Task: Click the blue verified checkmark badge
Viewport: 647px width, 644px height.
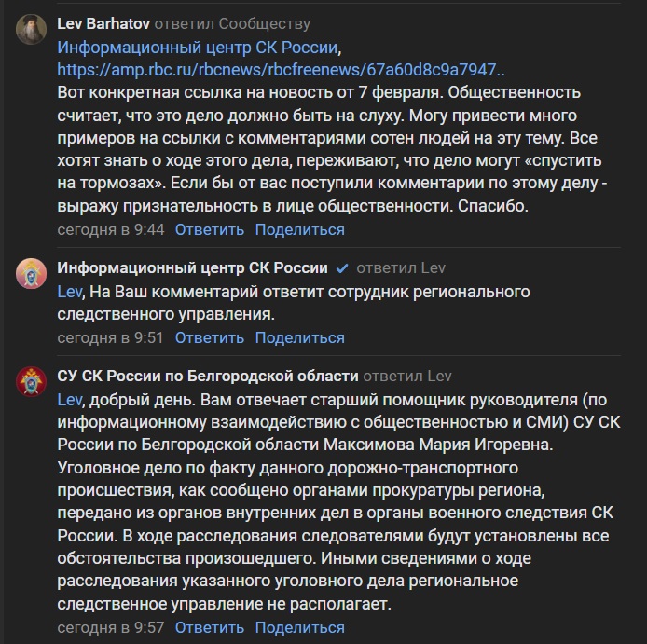Action: click(x=341, y=268)
